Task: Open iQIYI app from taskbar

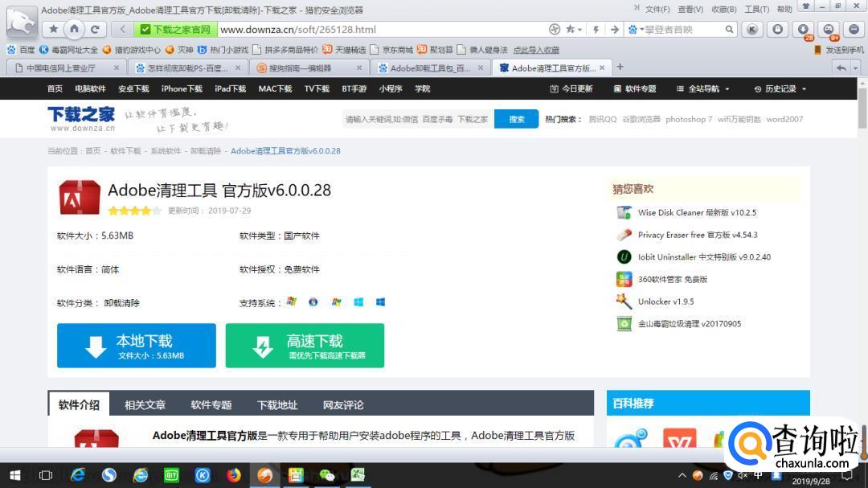Action: 172,475
